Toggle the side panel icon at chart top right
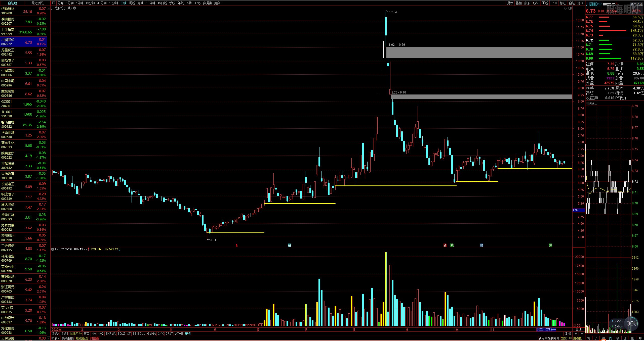 click(570, 8)
